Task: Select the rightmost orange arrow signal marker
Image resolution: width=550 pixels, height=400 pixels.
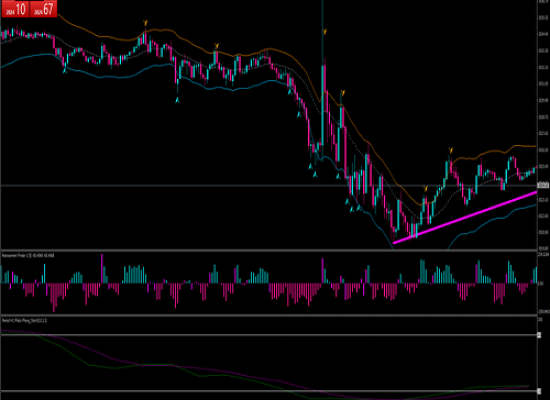Action: 451,151
